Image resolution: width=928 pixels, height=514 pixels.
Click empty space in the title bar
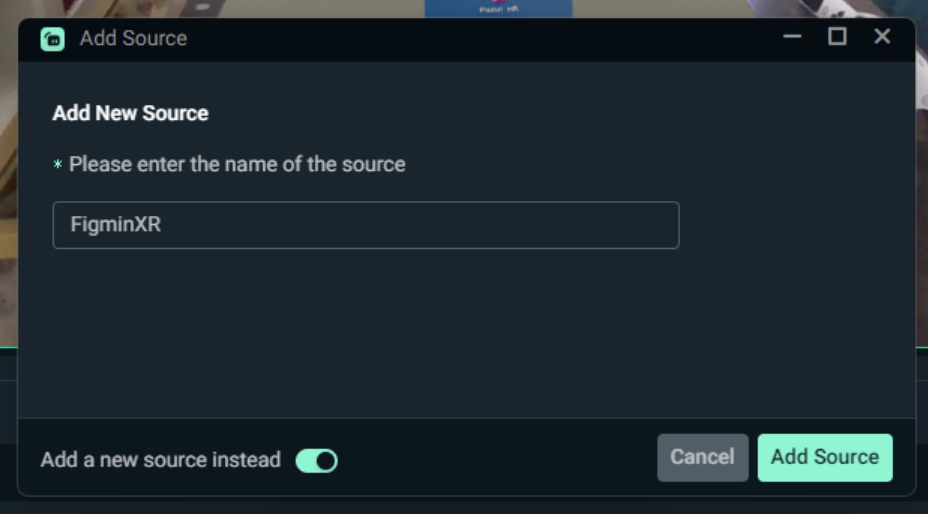click(x=480, y=38)
